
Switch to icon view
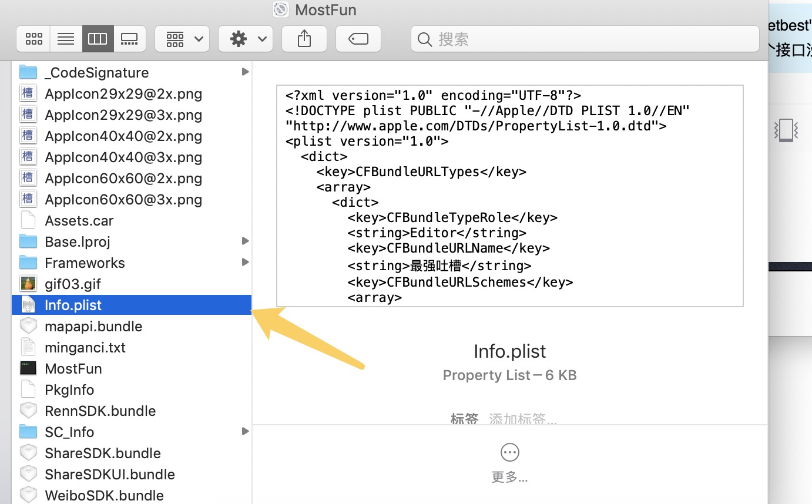33,38
